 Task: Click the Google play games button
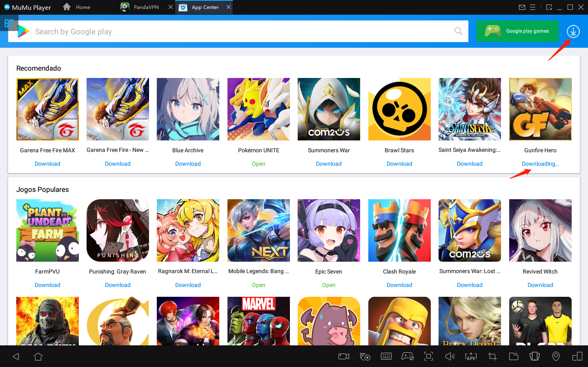click(x=517, y=31)
